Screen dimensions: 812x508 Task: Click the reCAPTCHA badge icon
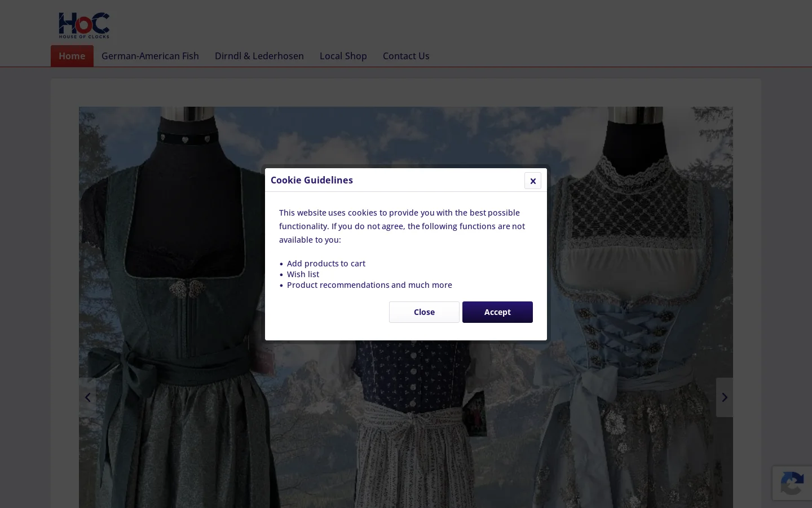[792, 484]
